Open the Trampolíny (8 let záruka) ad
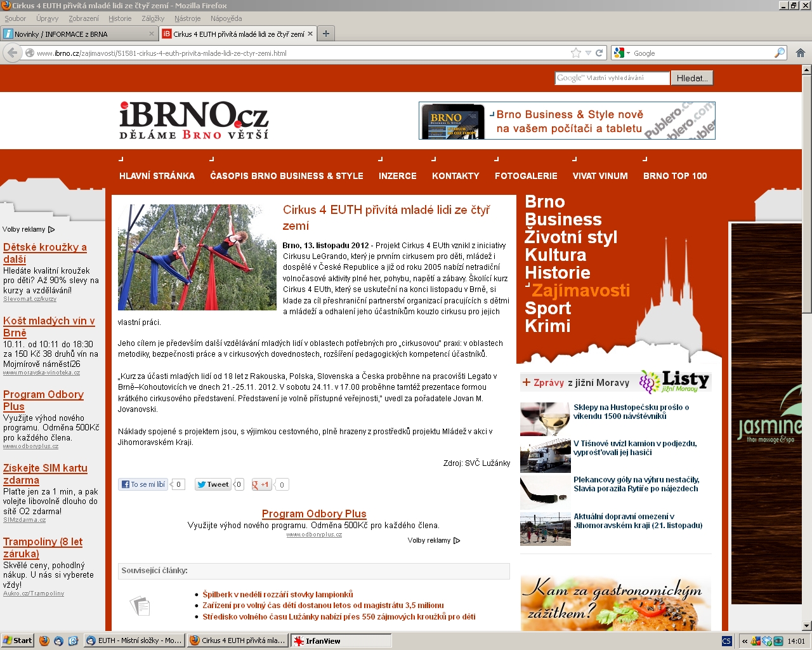 pyautogui.click(x=43, y=548)
